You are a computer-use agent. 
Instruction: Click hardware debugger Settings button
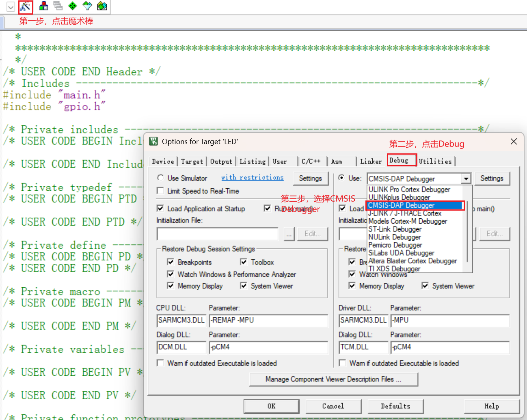(x=492, y=178)
